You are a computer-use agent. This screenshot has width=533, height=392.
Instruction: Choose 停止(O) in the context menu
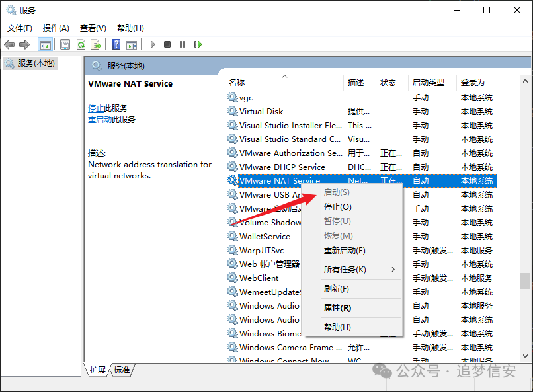pyautogui.click(x=337, y=207)
